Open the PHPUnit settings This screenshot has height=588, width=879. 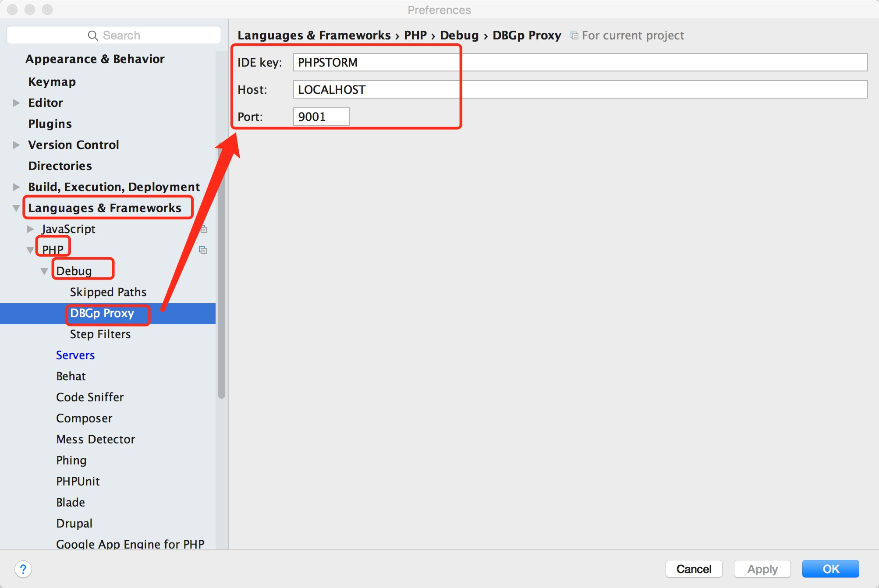click(78, 482)
